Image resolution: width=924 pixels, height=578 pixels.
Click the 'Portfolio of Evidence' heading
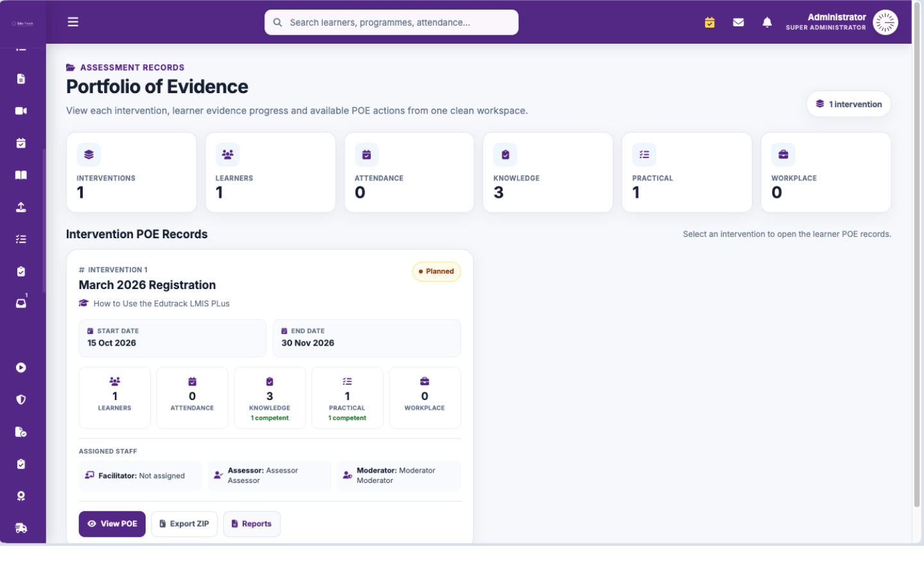pos(157,87)
